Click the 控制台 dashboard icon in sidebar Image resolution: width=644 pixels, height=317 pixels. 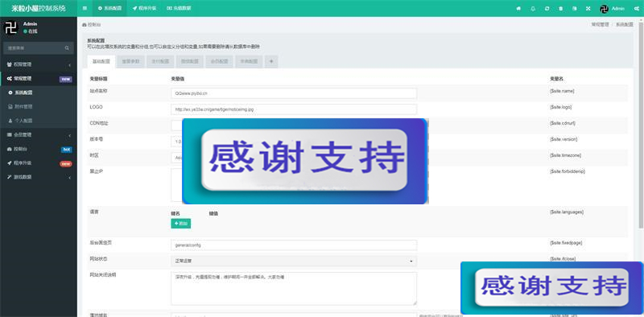pyautogui.click(x=9, y=149)
